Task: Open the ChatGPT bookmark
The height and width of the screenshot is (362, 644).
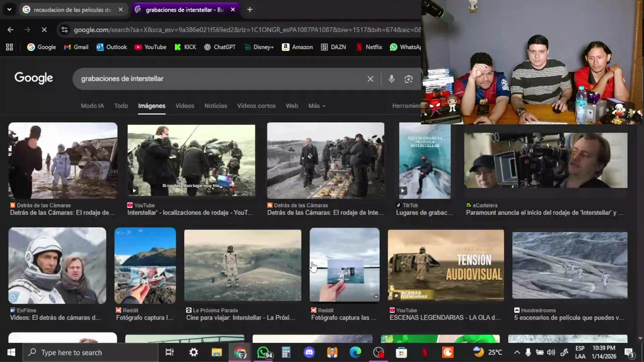Action: 219,47
